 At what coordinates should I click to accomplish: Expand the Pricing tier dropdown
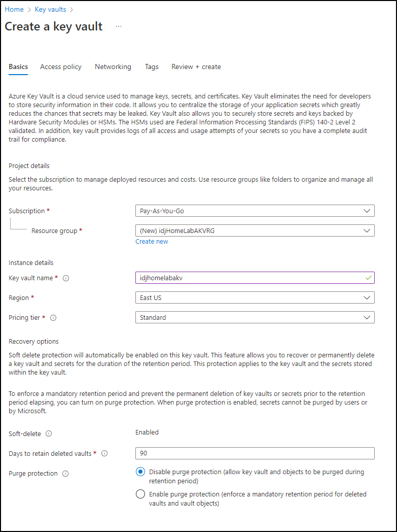(255, 318)
